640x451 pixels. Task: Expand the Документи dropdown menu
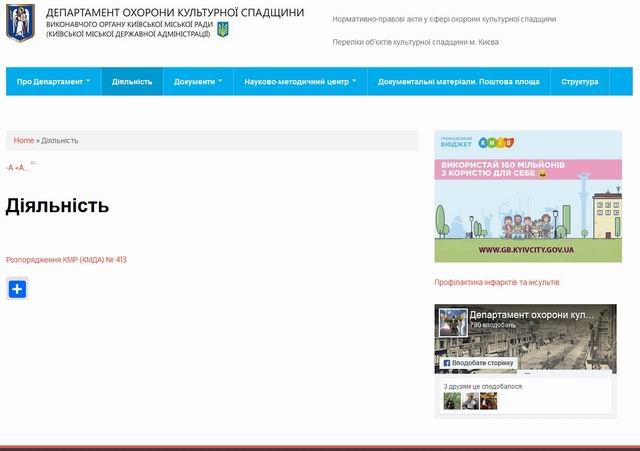pos(198,82)
